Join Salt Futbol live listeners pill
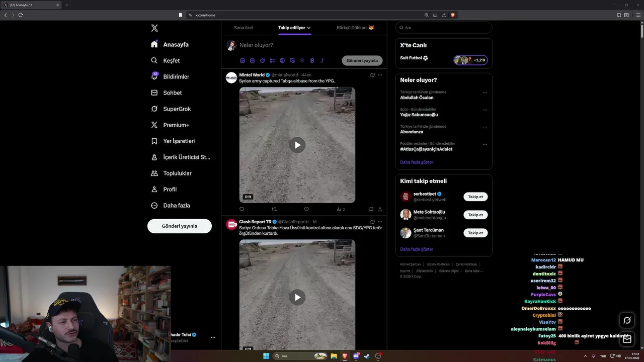The width and height of the screenshot is (644, 362). click(x=470, y=60)
